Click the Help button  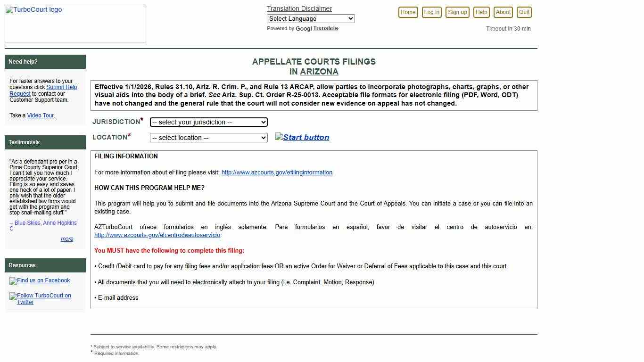[x=481, y=12]
